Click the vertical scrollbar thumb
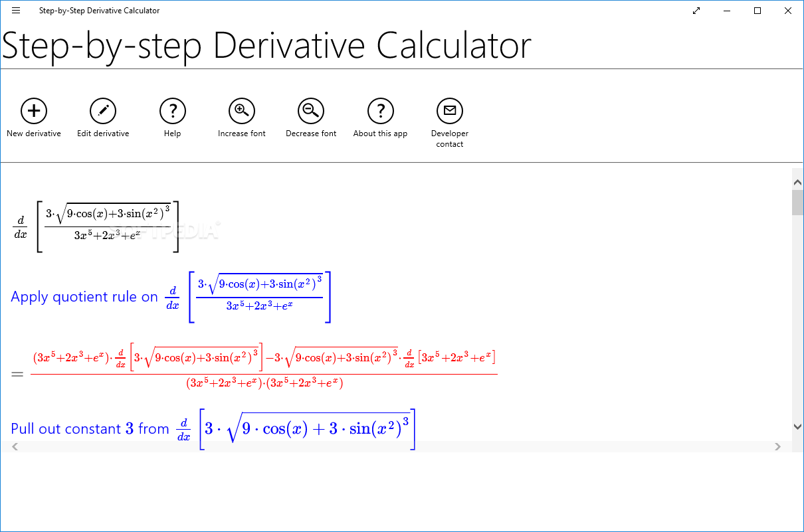The width and height of the screenshot is (804, 532). tap(797, 203)
